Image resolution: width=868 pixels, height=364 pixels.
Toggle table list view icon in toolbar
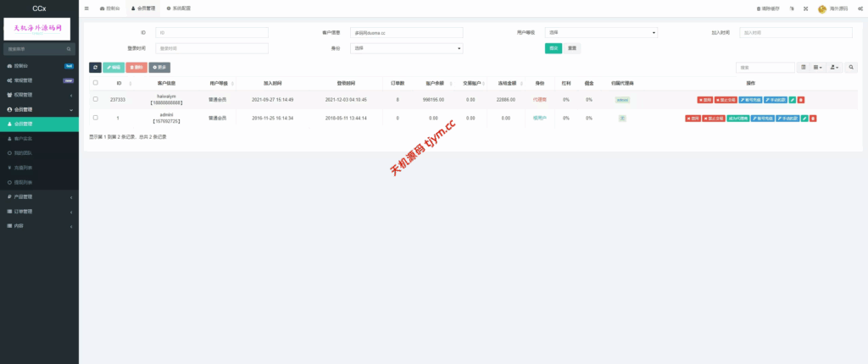pyautogui.click(x=804, y=67)
